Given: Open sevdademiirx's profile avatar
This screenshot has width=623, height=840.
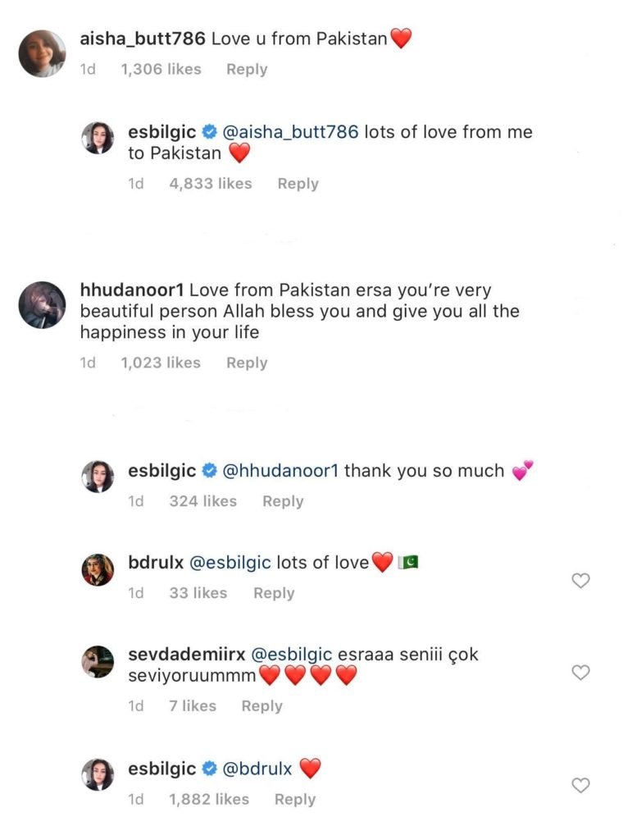Looking at the screenshot, I should (98, 662).
